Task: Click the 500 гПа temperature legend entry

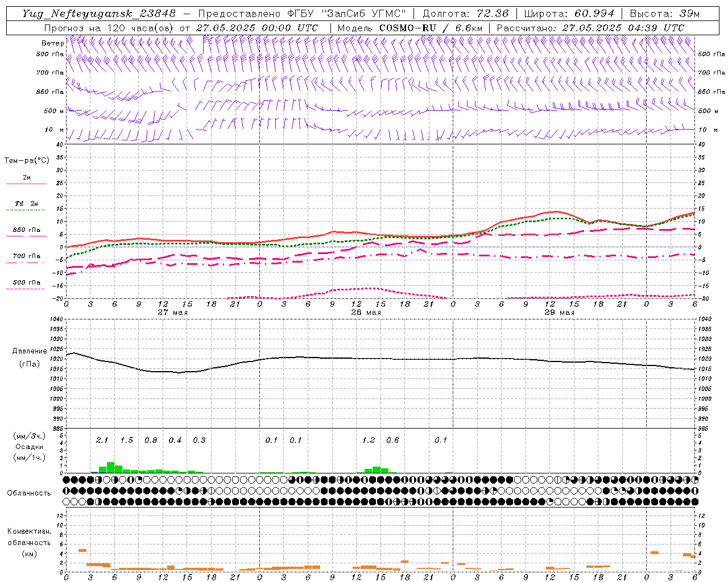Action: 26,282
